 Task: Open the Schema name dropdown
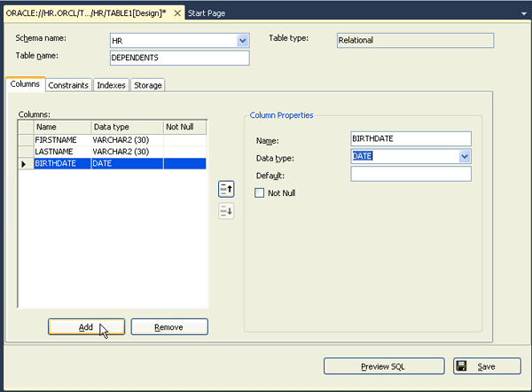click(243, 41)
